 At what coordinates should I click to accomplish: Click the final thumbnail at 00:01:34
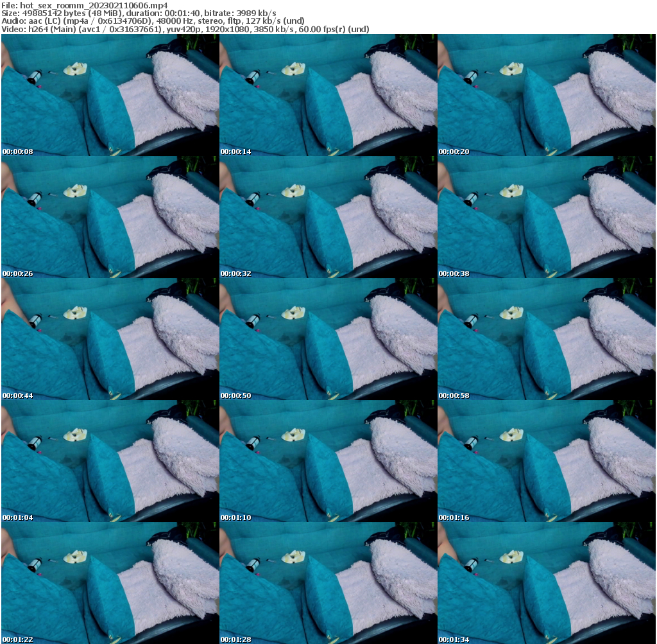click(x=546, y=583)
